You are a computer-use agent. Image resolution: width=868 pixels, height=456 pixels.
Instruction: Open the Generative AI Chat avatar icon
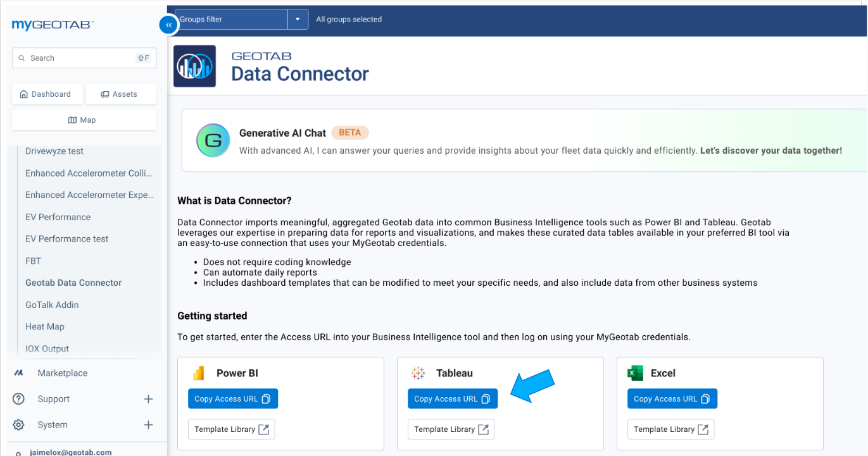coord(213,140)
